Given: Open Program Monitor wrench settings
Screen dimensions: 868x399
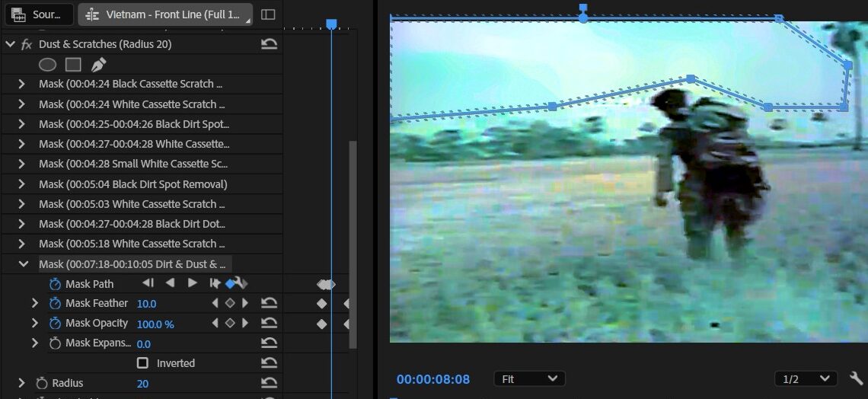Looking at the screenshot, I should click(x=857, y=378).
